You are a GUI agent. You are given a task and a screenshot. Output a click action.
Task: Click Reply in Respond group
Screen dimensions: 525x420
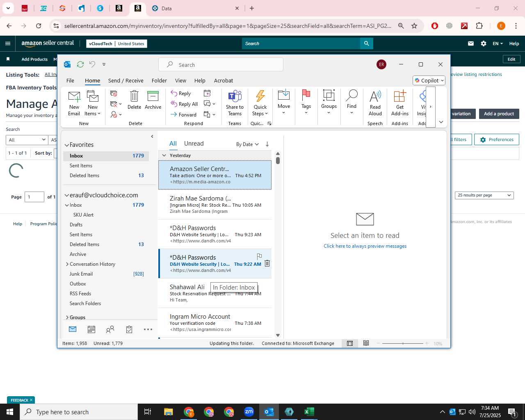point(181,94)
